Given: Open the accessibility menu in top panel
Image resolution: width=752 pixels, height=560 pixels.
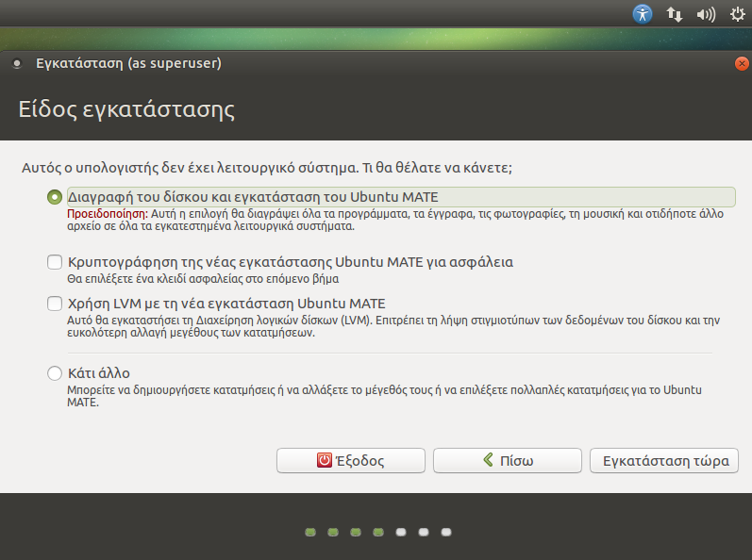Looking at the screenshot, I should coord(643,14).
